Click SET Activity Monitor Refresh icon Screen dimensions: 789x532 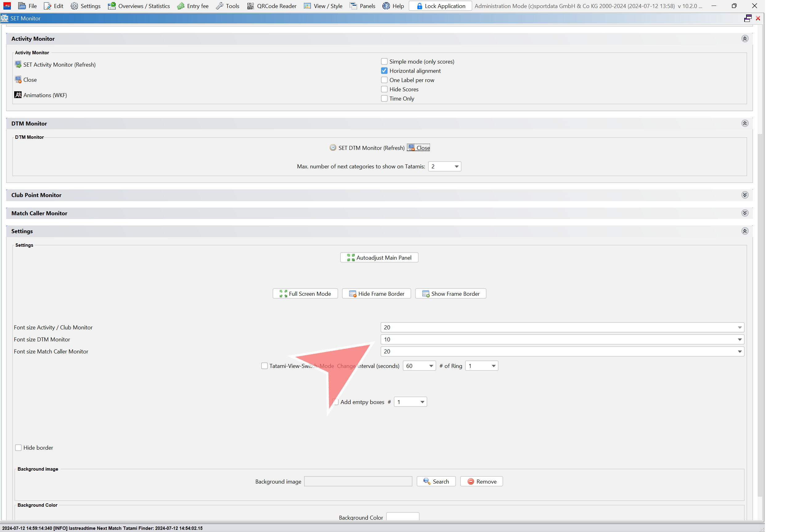(x=18, y=64)
